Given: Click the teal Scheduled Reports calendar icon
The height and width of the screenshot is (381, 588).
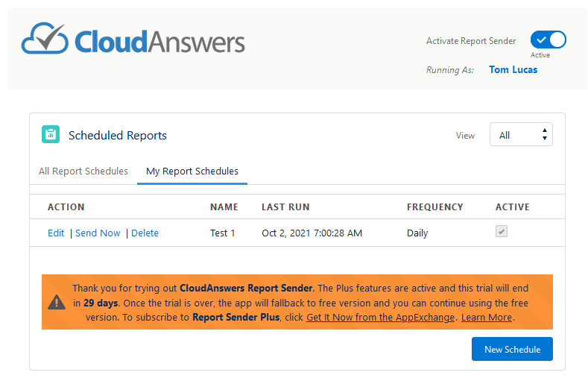Looking at the screenshot, I should (51, 134).
